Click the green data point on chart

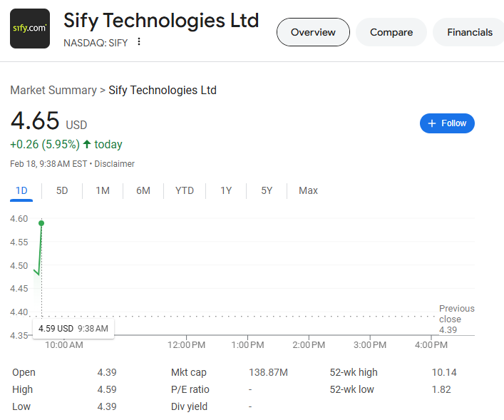tap(41, 223)
